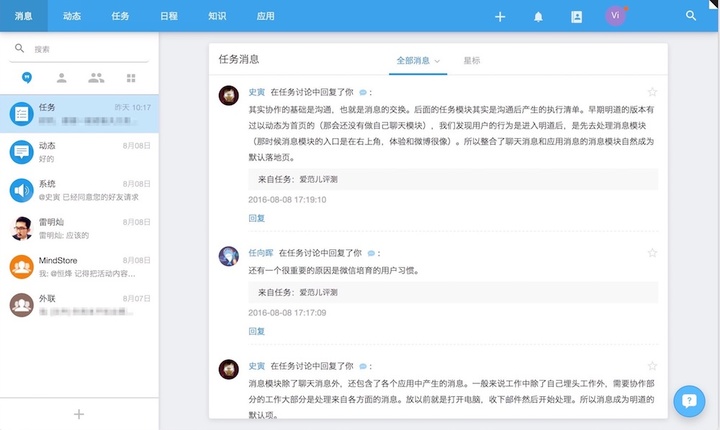Star the third message from 史寅
The height and width of the screenshot is (430, 720).
coord(652,366)
